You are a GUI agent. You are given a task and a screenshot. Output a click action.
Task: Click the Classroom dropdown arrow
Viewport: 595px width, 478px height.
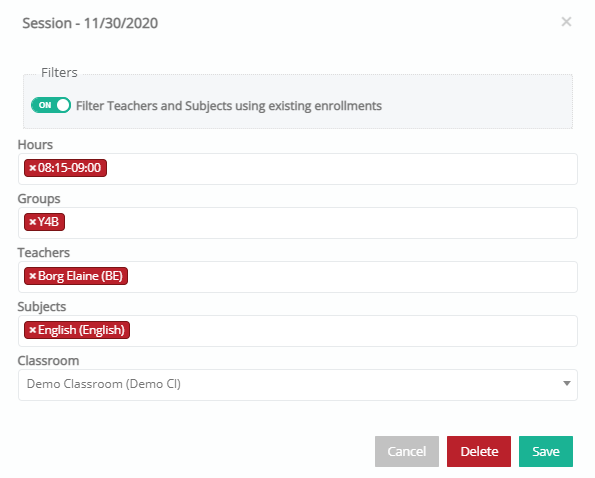tap(567, 384)
